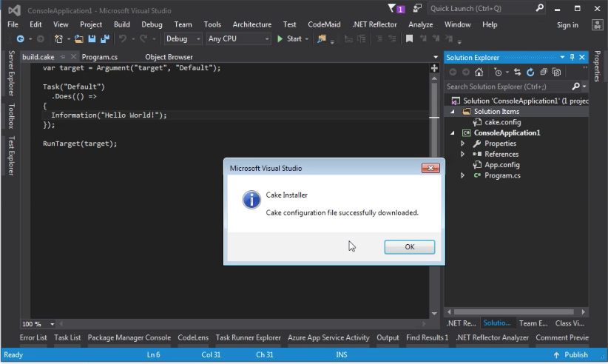Open the active documents list dropdown
The height and width of the screenshot is (364, 608).
[x=436, y=57]
